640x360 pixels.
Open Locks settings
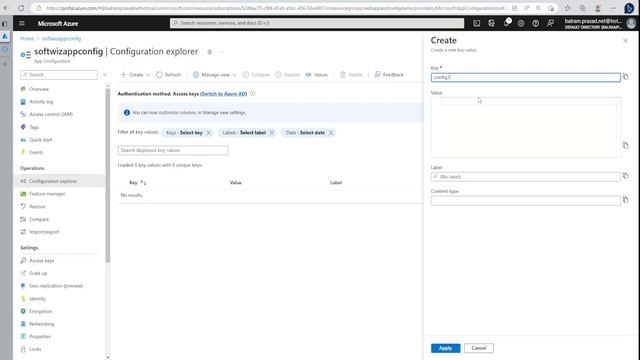tap(35, 349)
